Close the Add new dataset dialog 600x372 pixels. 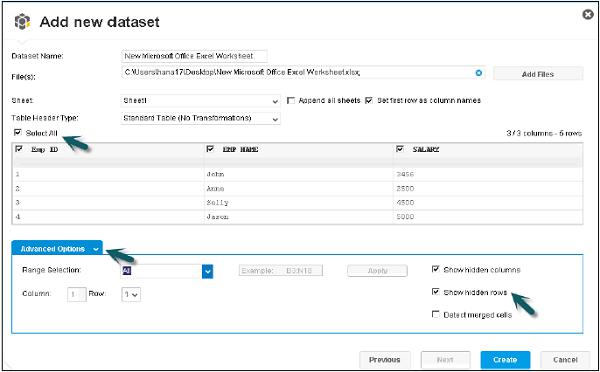coord(587,15)
